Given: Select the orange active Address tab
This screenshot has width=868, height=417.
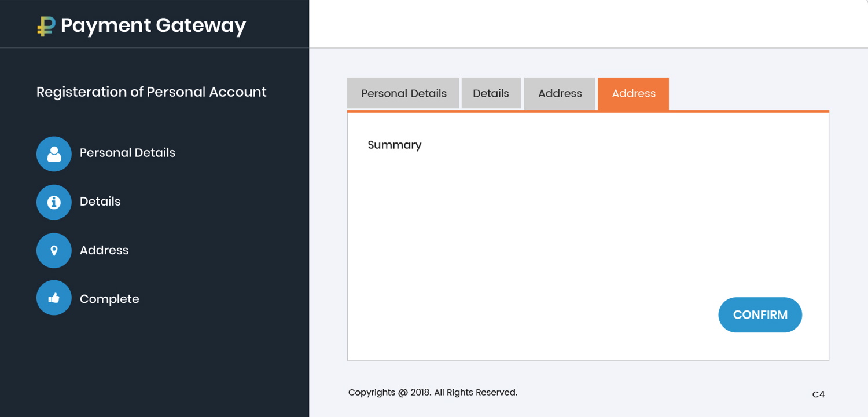Looking at the screenshot, I should (634, 93).
